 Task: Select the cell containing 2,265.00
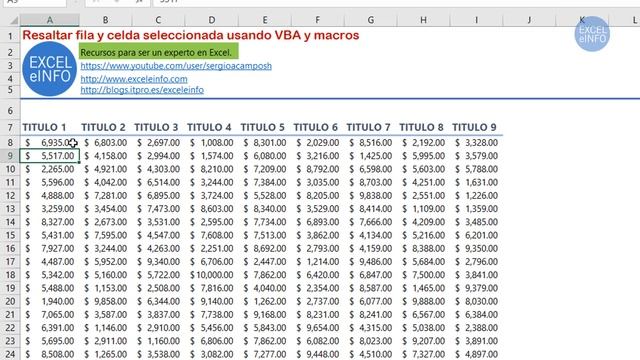tap(50, 169)
